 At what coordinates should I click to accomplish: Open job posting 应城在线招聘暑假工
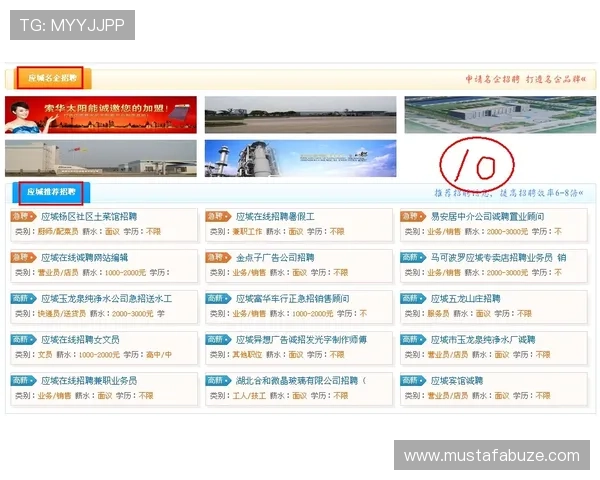275,217
